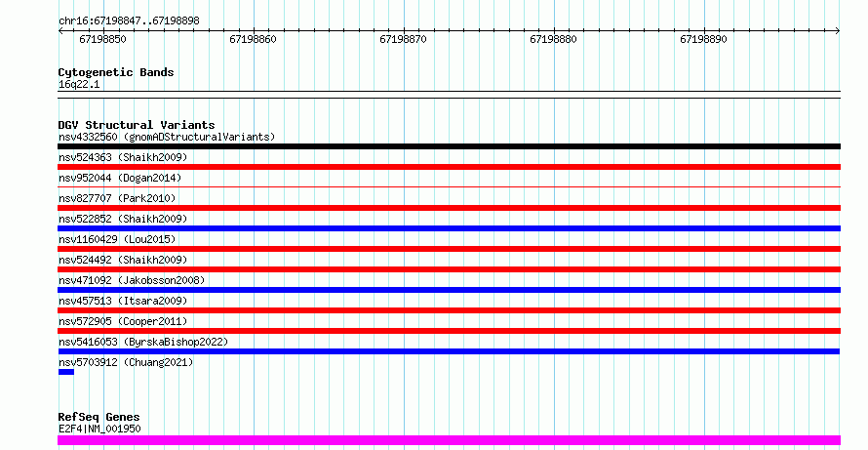Click the magenta E2F4 gene bar
This screenshot has width=868, height=450.
click(x=449, y=440)
